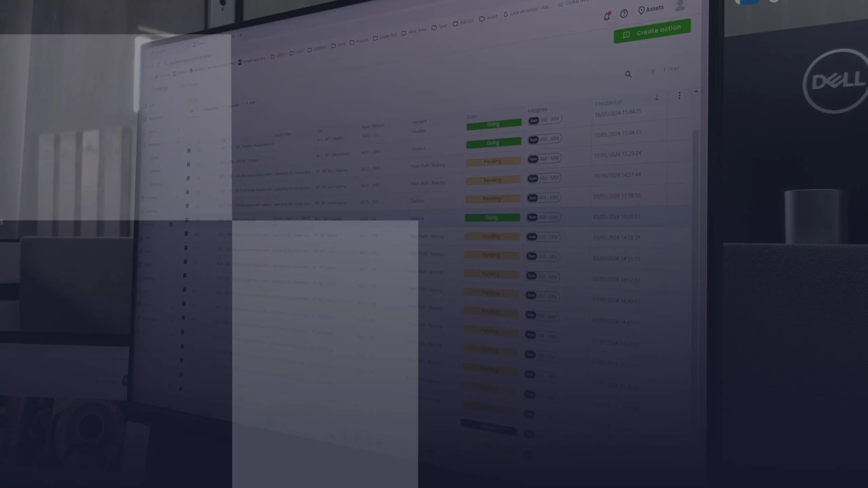Select the 09/05/2024 11:58:58 date cell

(617, 196)
